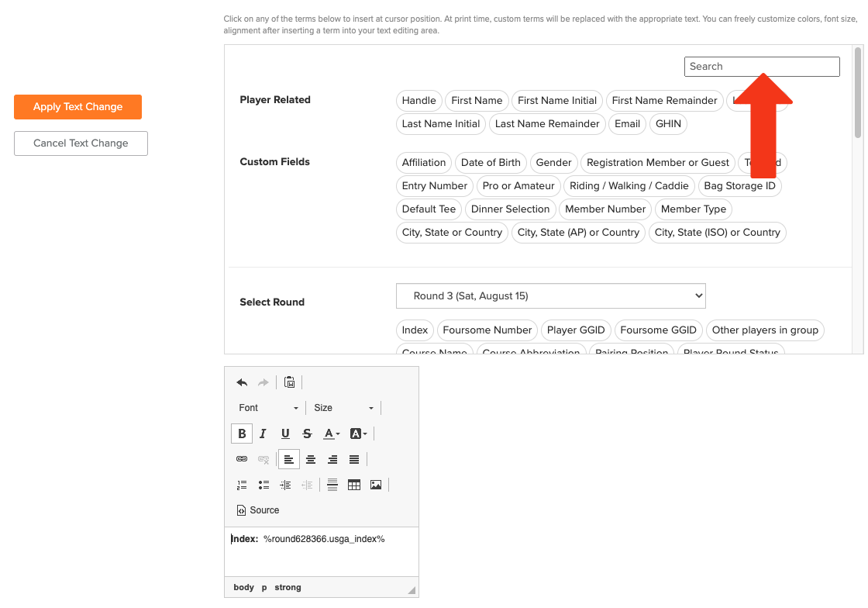Insert City, State (ISO) or Country field
The image size is (868, 608).
[718, 233]
